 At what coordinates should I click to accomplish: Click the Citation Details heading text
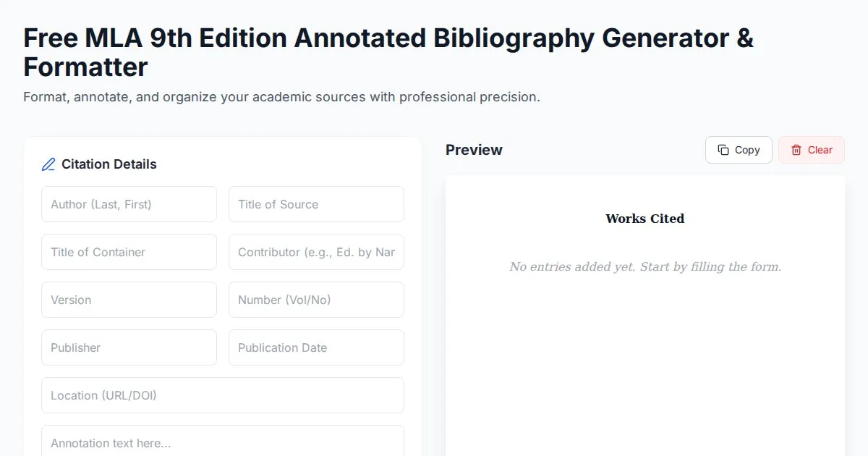click(109, 164)
